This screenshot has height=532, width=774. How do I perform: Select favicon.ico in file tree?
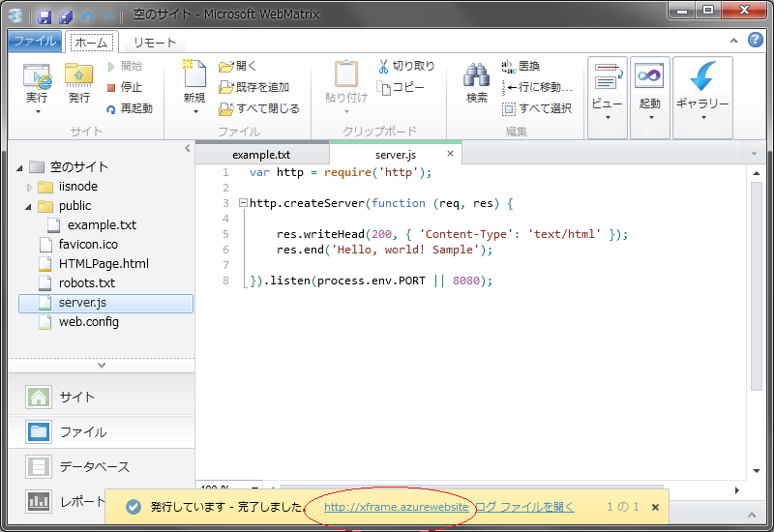88,245
